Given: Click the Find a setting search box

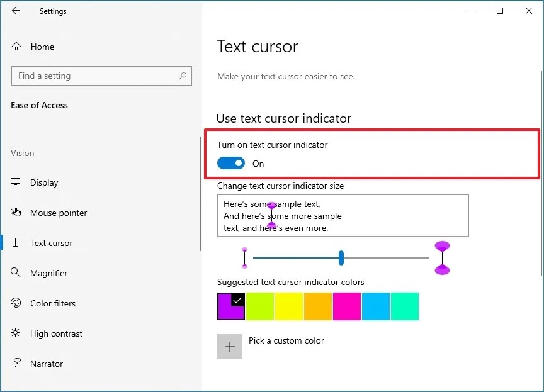Looking at the screenshot, I should pos(101,76).
